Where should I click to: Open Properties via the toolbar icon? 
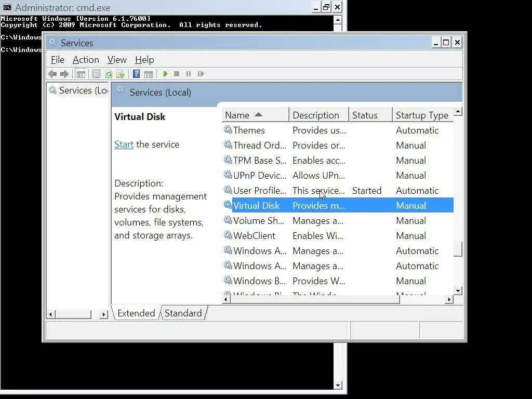coord(96,74)
